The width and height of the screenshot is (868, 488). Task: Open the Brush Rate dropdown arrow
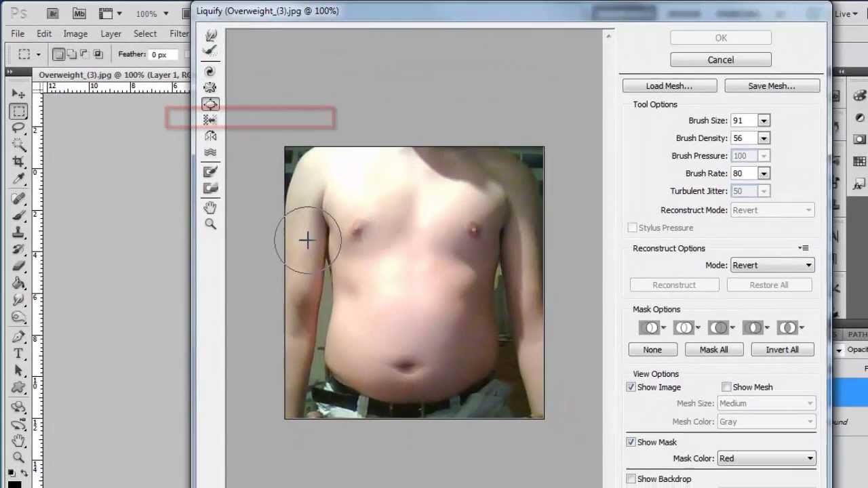(764, 174)
